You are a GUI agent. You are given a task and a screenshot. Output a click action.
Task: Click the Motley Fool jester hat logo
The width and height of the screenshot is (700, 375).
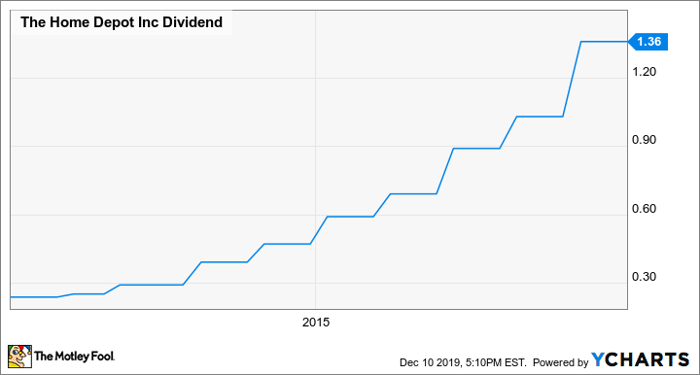click(20, 356)
